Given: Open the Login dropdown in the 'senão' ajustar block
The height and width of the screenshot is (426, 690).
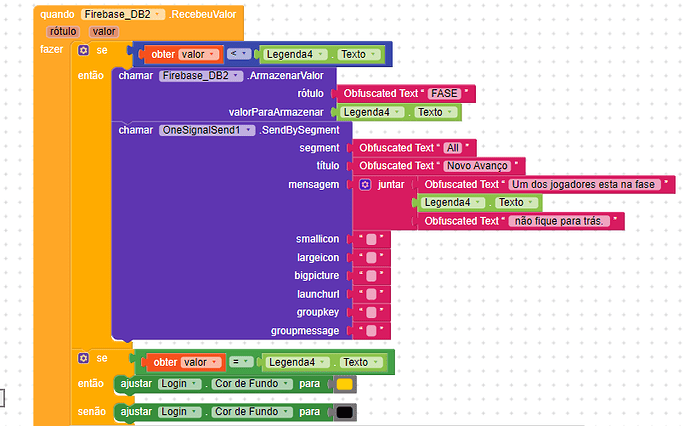Looking at the screenshot, I should (x=180, y=412).
